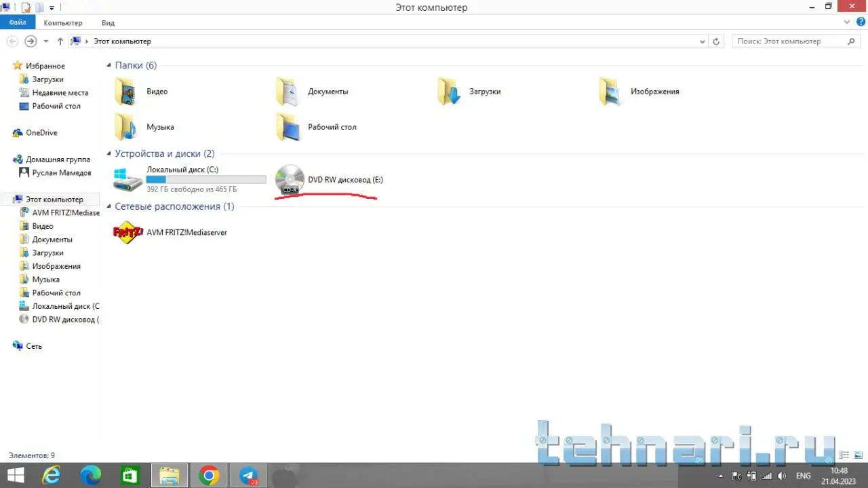Select DVD RW дисковод in the sidebar

click(59, 319)
